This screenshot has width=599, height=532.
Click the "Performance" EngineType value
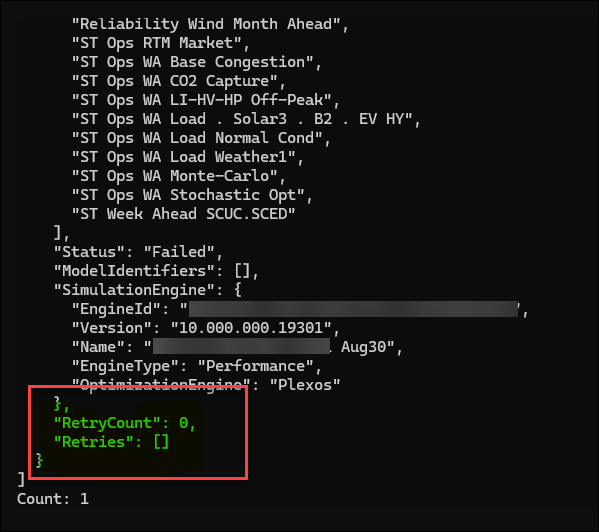[256, 366]
